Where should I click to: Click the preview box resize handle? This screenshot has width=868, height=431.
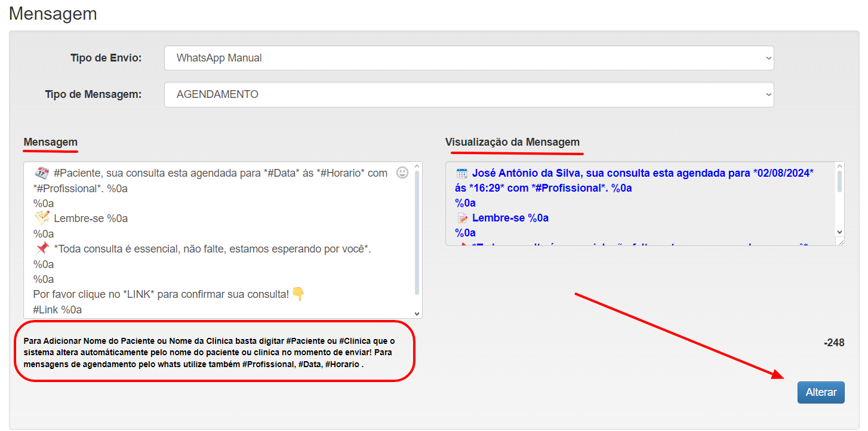tap(840, 241)
